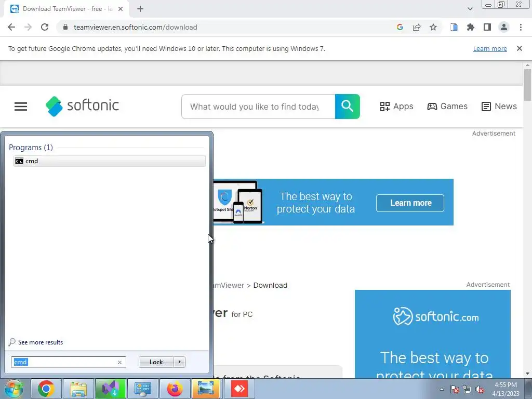This screenshot has height=399, width=532.
Task: Open the picture viewer taskbar icon
Action: (206, 389)
